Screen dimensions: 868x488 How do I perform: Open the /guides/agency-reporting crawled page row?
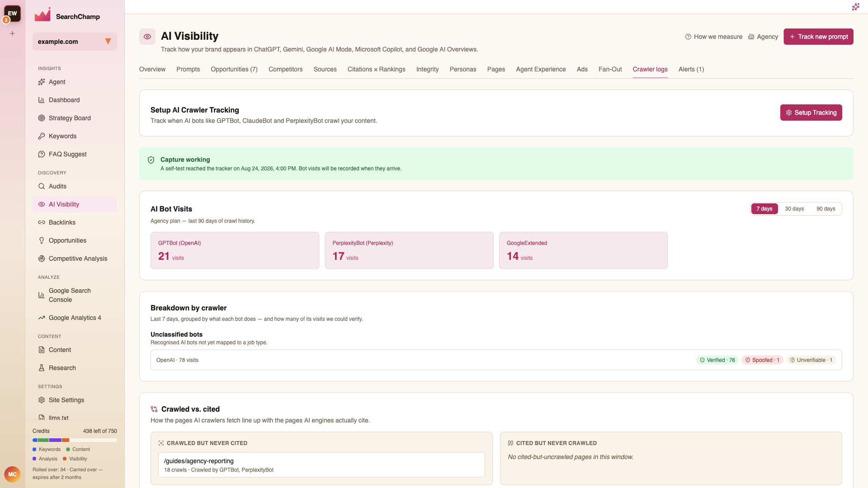[x=321, y=465]
